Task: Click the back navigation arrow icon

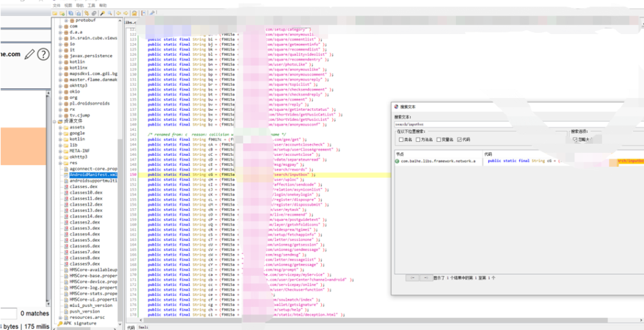Action: point(118,13)
